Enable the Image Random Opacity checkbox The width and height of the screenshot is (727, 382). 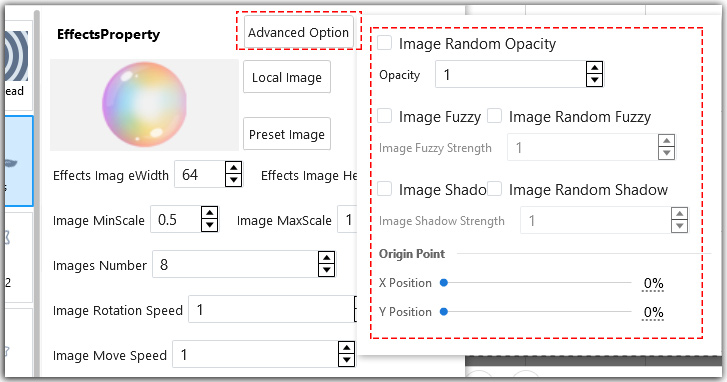pyautogui.click(x=384, y=43)
